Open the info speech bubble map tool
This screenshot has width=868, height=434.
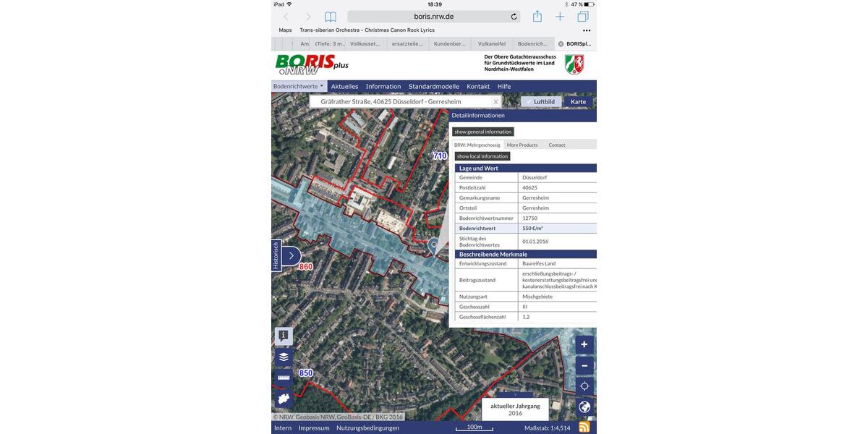(284, 336)
